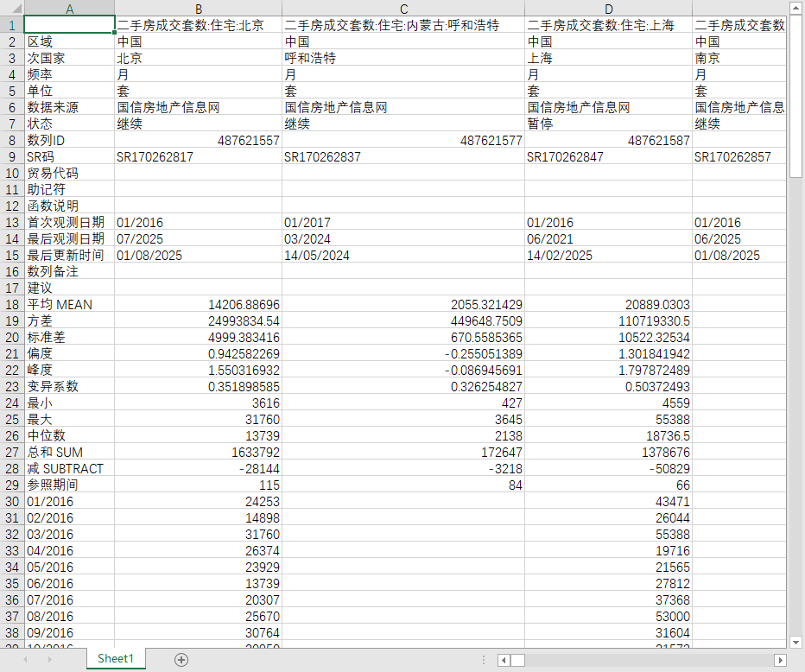Click the SR170262857 cell
This screenshot has height=672, width=805.
click(x=739, y=156)
